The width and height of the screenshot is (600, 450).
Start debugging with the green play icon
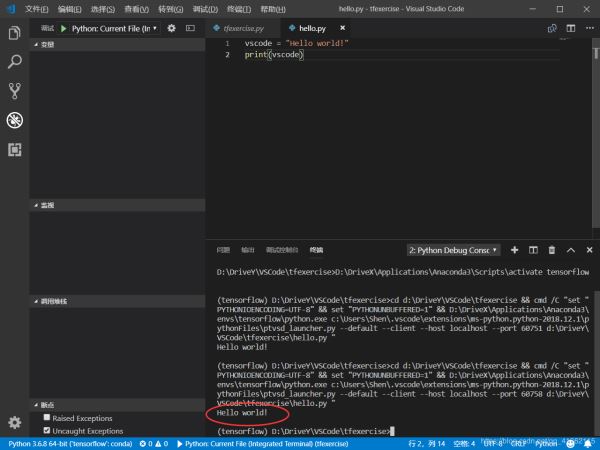(64, 28)
